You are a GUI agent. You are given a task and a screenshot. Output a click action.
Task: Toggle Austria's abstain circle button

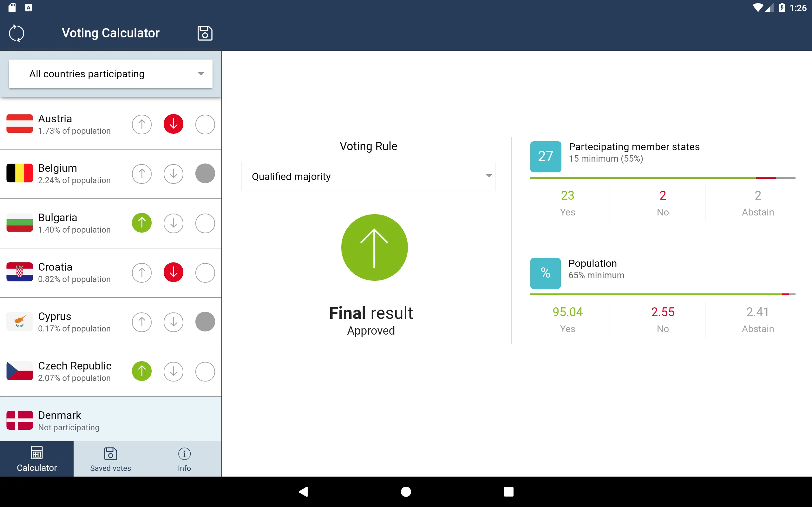pos(205,124)
